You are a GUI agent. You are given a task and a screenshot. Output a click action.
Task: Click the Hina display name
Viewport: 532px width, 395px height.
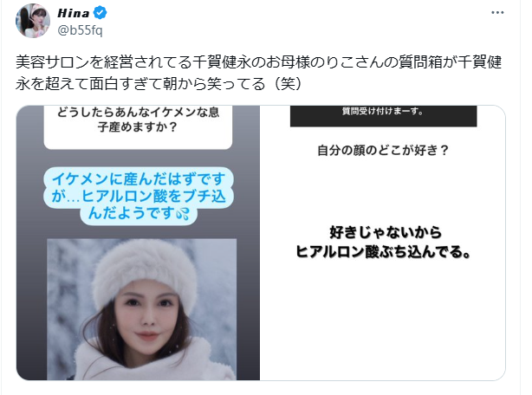[74, 13]
